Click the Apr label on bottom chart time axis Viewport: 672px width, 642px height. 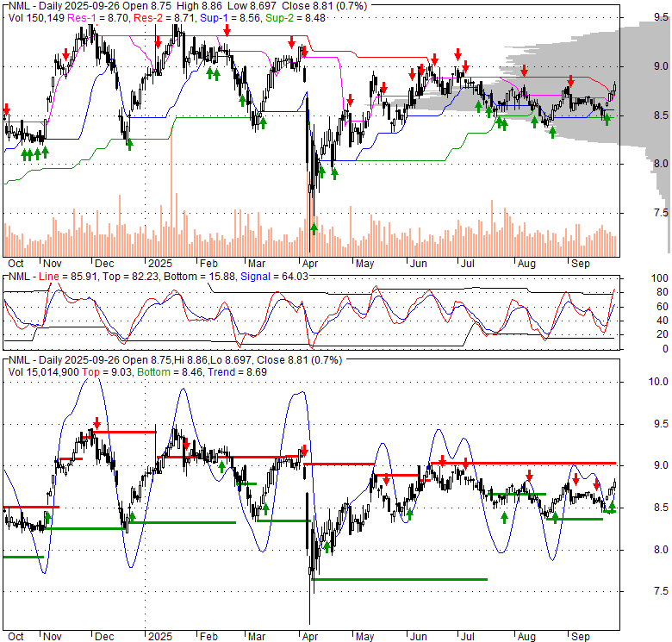click(x=310, y=637)
